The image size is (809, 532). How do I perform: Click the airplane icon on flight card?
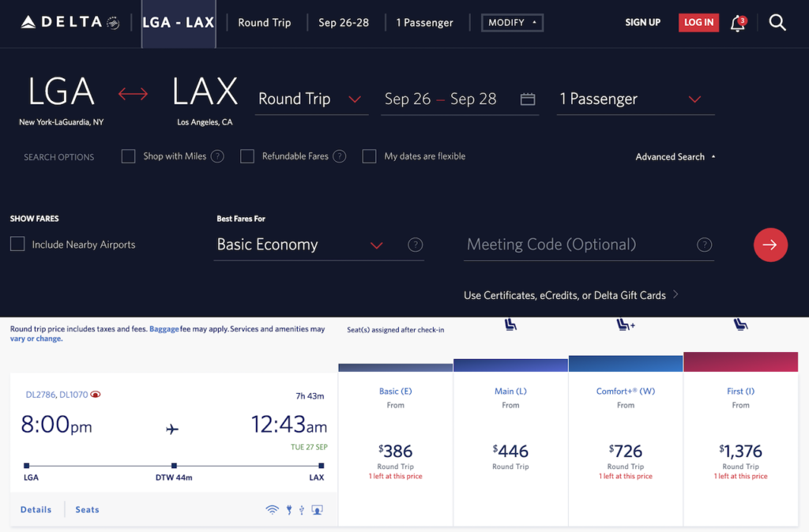172,429
